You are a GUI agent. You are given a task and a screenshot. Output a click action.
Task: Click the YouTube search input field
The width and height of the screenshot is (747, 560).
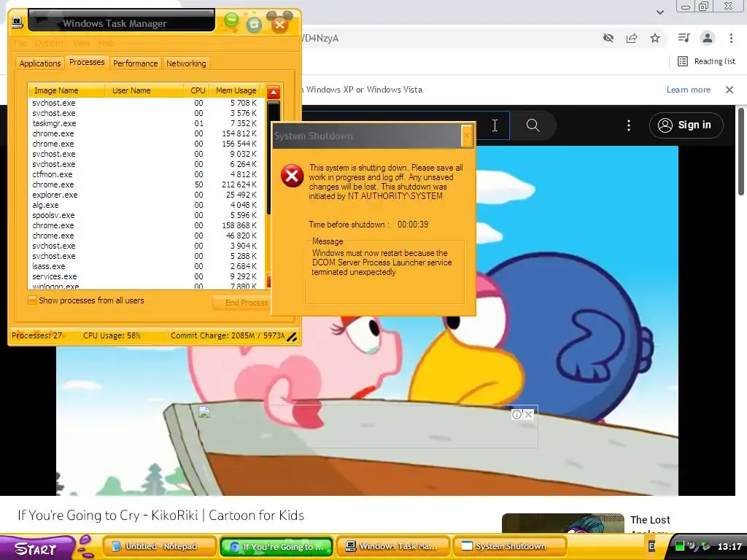pyautogui.click(x=405, y=125)
